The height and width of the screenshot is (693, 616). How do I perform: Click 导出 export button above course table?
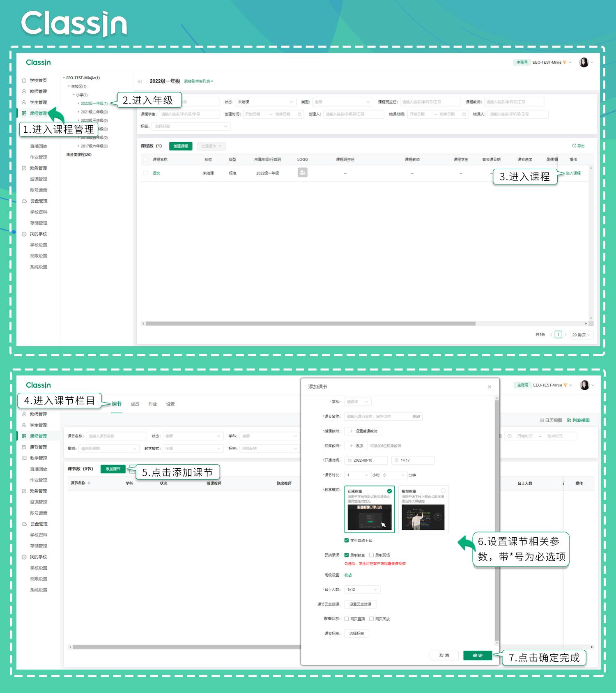[x=578, y=146]
